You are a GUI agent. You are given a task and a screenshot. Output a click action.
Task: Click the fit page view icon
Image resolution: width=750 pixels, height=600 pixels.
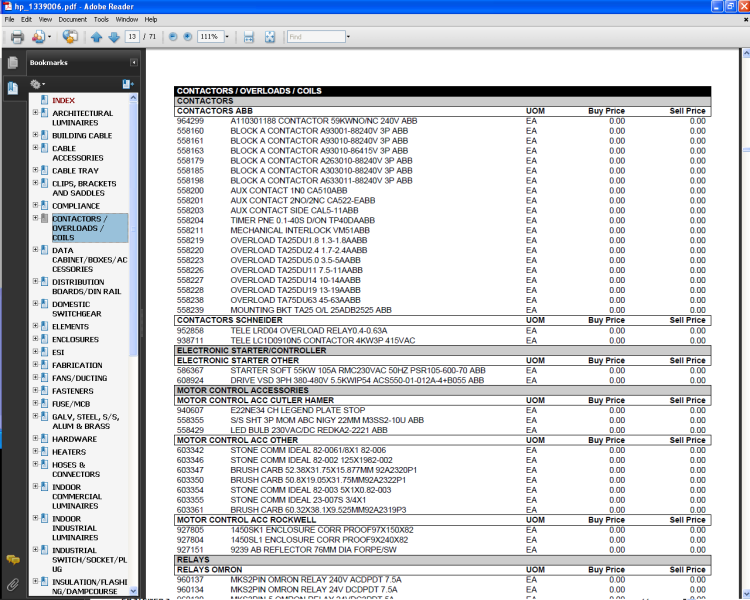point(270,37)
